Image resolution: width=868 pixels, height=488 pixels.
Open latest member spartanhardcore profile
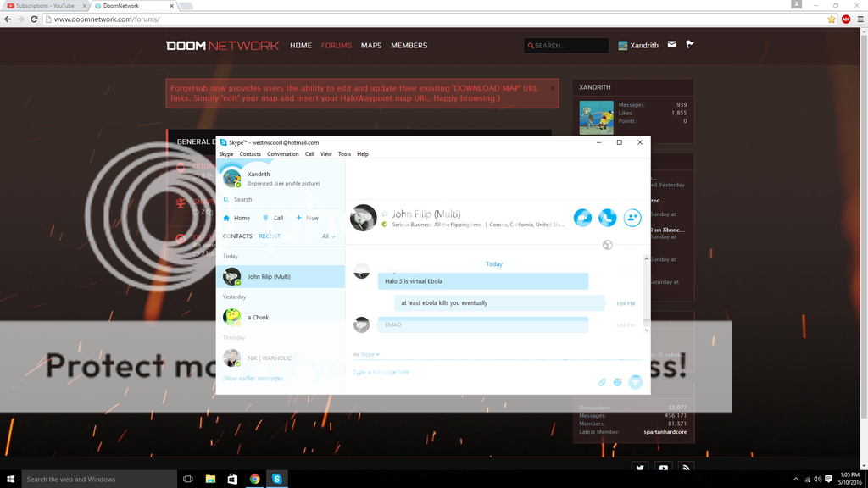665,432
